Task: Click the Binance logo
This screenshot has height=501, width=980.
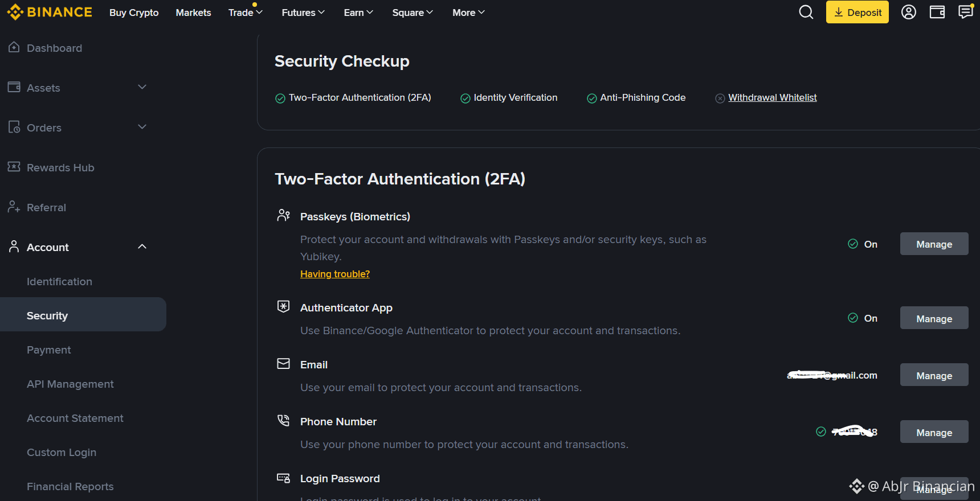Action: pyautogui.click(x=50, y=12)
